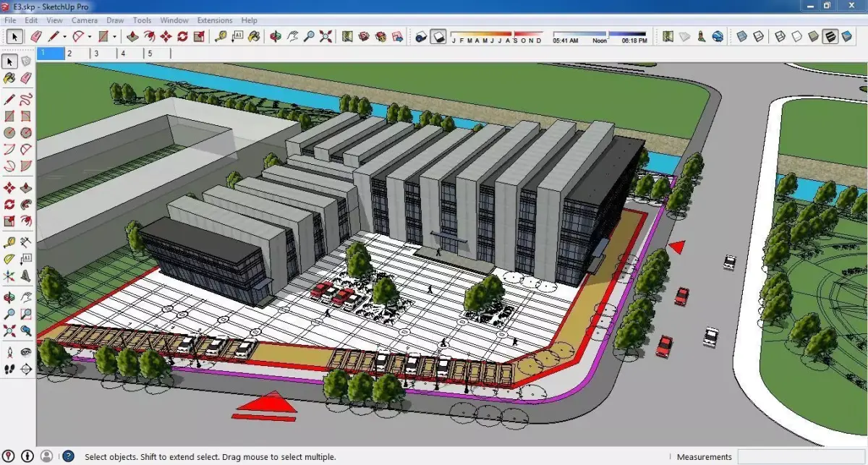Select the Protractor tool
The width and height of the screenshot is (868, 465).
click(x=9, y=258)
